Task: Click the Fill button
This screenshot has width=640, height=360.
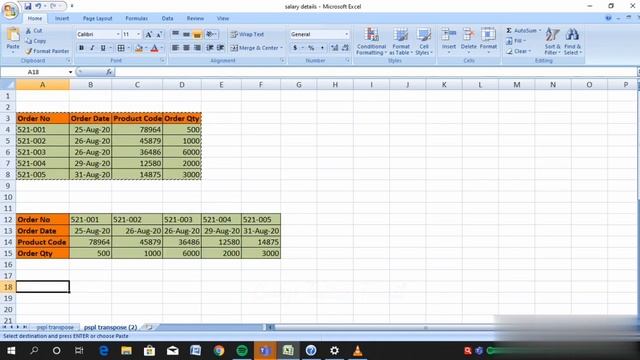Action: pos(516,41)
